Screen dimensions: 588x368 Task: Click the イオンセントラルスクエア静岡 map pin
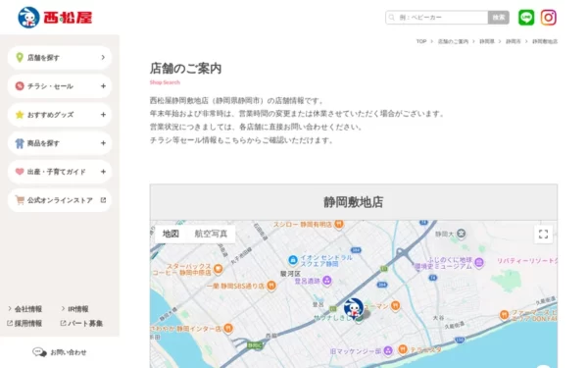click(x=293, y=259)
